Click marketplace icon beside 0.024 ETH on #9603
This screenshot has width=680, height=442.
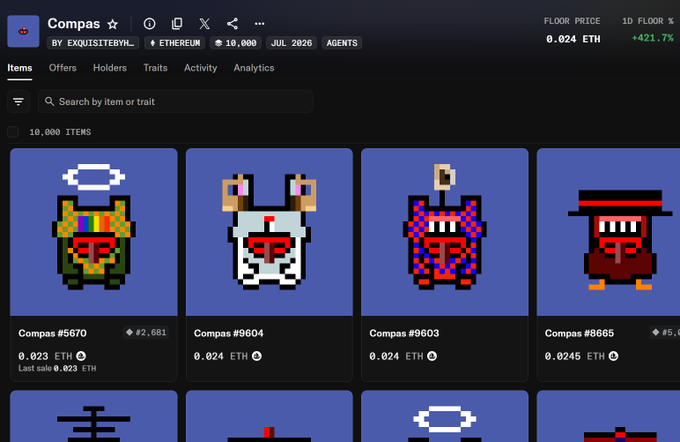tap(432, 356)
